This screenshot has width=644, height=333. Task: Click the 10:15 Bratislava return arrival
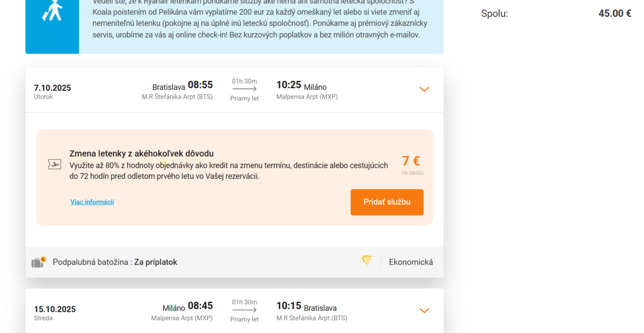pyautogui.click(x=306, y=306)
